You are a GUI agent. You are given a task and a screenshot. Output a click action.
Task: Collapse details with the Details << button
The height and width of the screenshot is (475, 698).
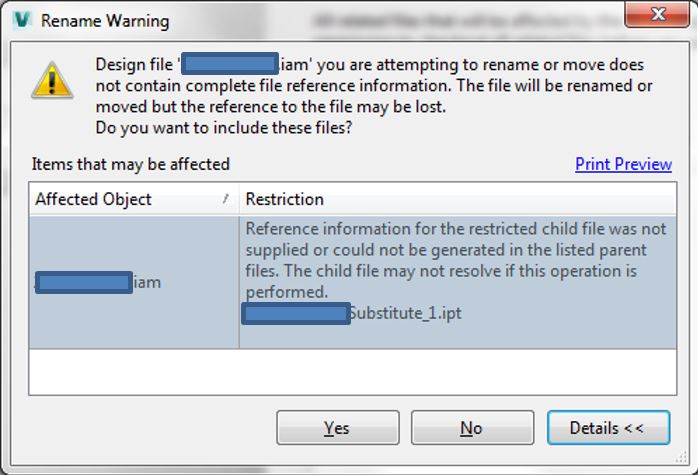tap(606, 428)
